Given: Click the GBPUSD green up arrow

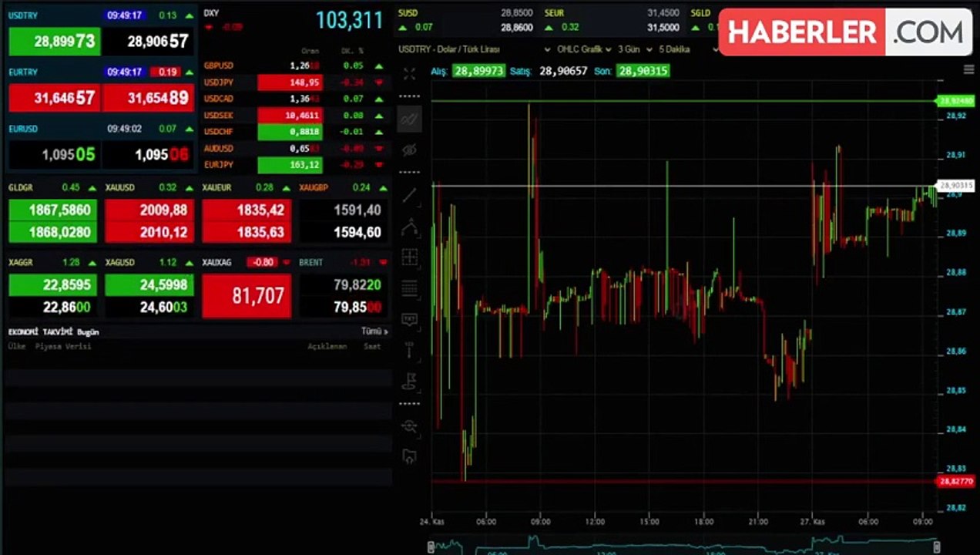Looking at the screenshot, I should (378, 66).
